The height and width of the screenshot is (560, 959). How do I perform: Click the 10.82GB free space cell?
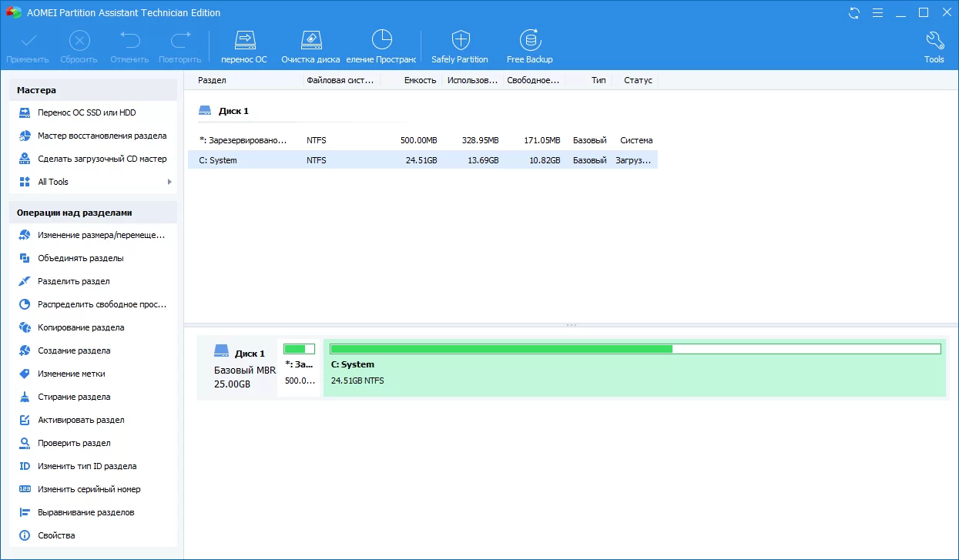point(543,160)
